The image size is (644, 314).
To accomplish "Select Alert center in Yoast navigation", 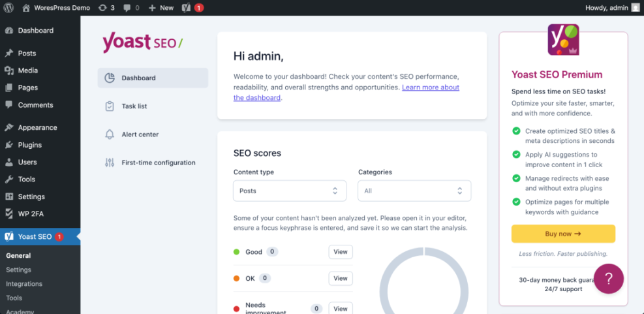I will coord(153,134).
